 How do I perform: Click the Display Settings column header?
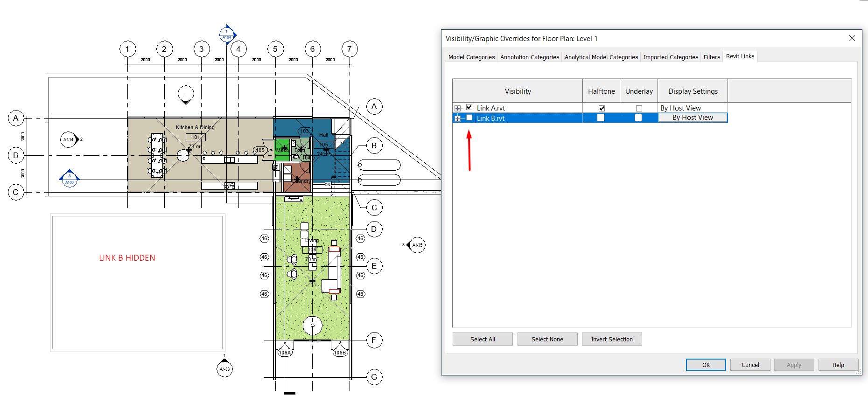tap(693, 91)
